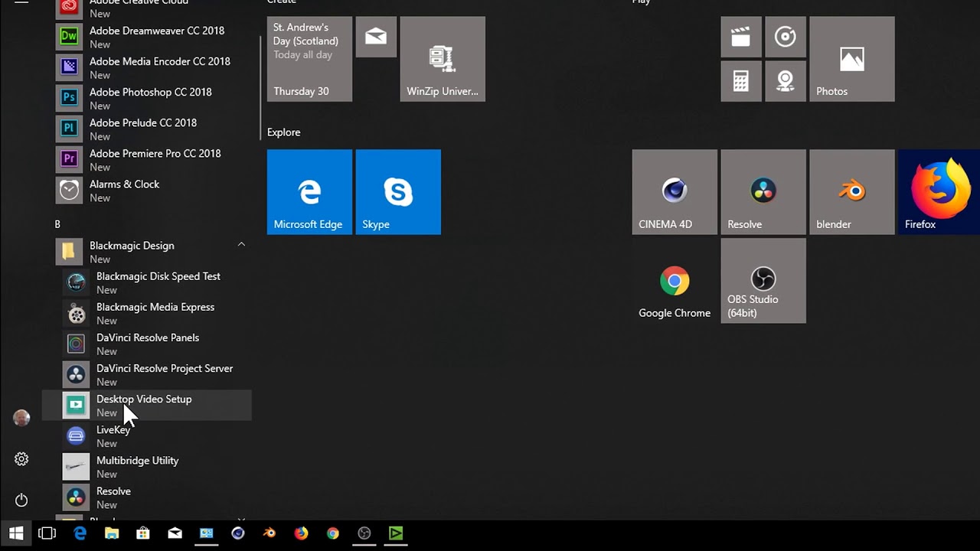Screen dimensions: 980x551
Task: Open Task View from the taskbar
Action: 47,533
